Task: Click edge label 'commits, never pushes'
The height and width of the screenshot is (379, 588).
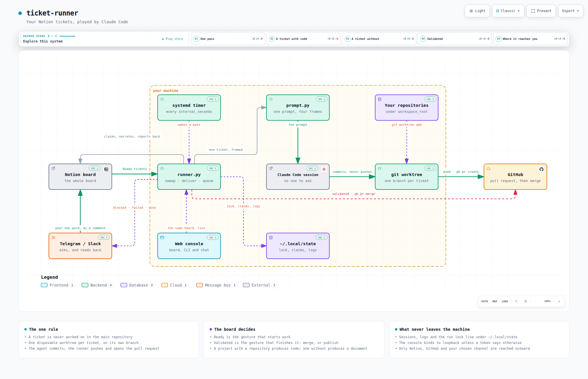Action: coord(352,172)
